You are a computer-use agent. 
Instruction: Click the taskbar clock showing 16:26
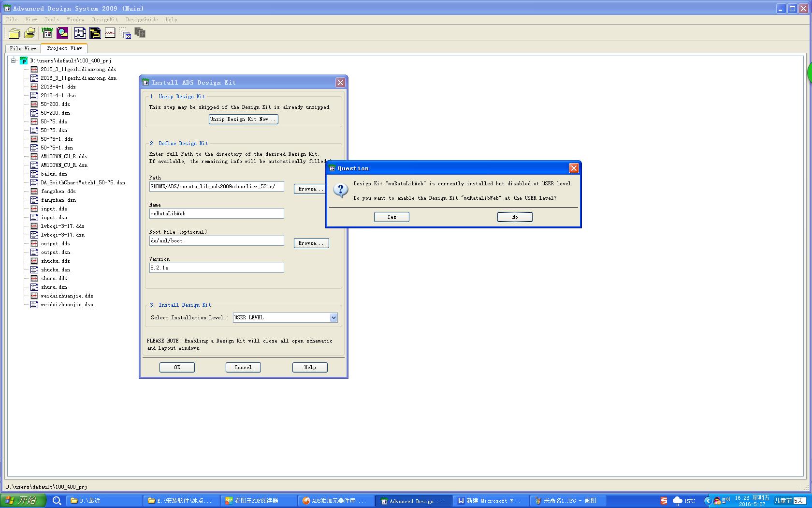[x=752, y=501]
